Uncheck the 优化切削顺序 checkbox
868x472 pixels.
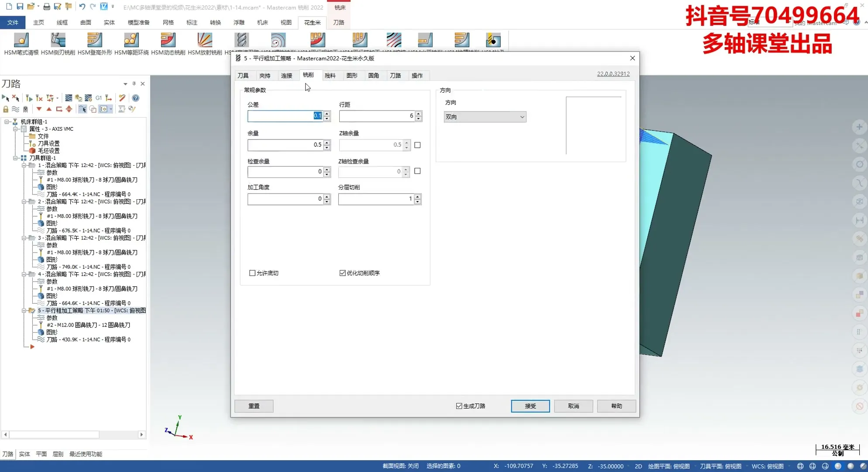(343, 273)
